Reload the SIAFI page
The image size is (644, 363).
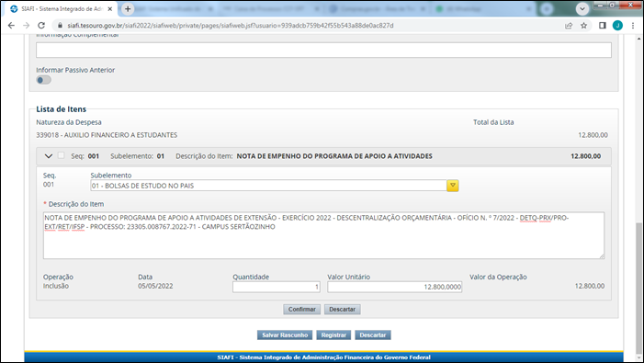pos(41,26)
